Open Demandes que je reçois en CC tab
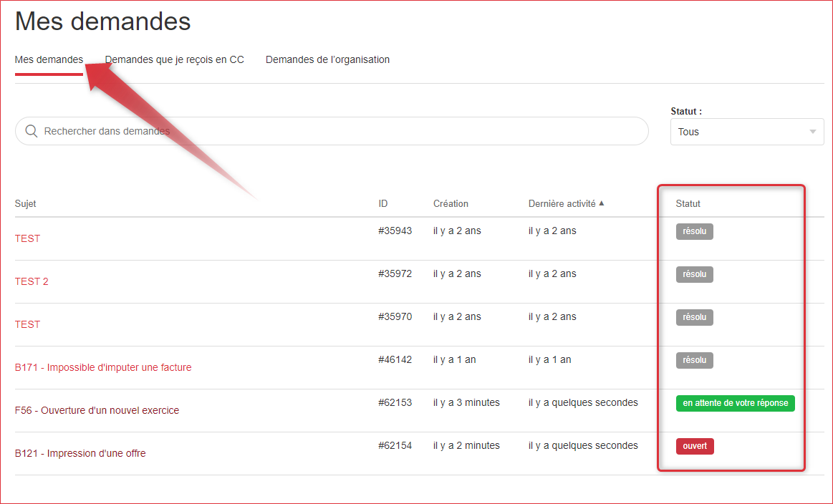Viewport: 833px width, 504px height. [175, 59]
